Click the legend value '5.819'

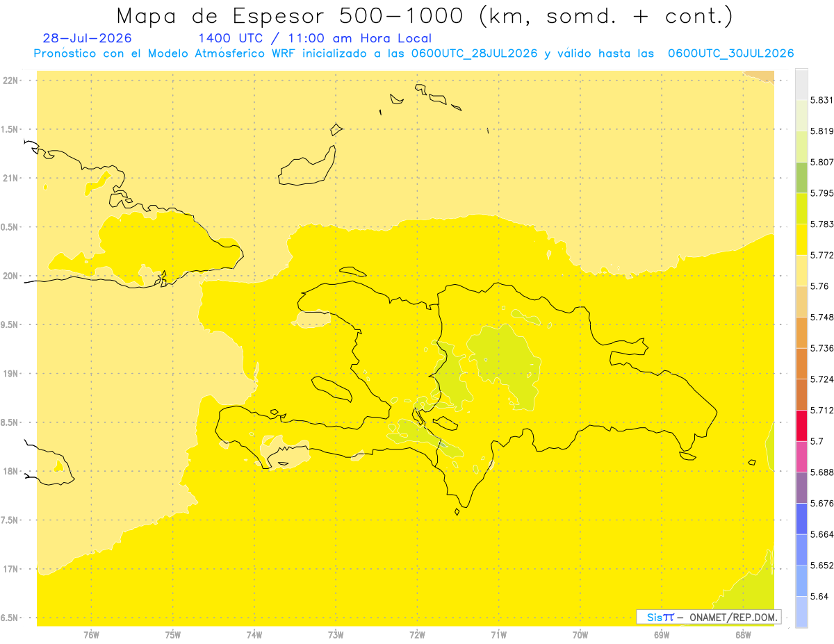tap(822, 131)
